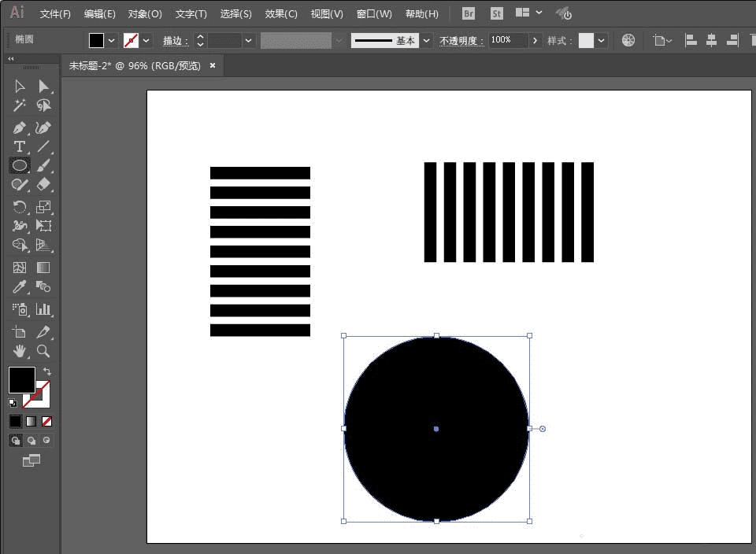Click the large black fill swatch
The height and width of the screenshot is (554, 756).
[21, 379]
